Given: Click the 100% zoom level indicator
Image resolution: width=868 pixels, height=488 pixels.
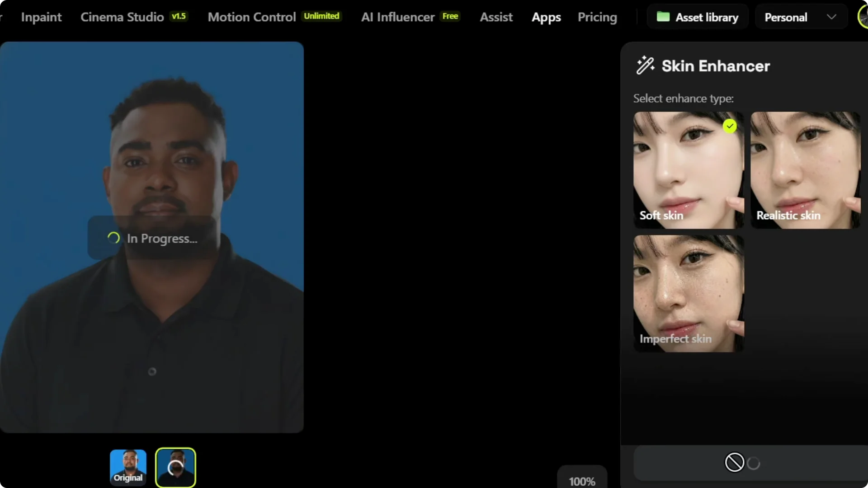Looking at the screenshot, I should point(582,481).
